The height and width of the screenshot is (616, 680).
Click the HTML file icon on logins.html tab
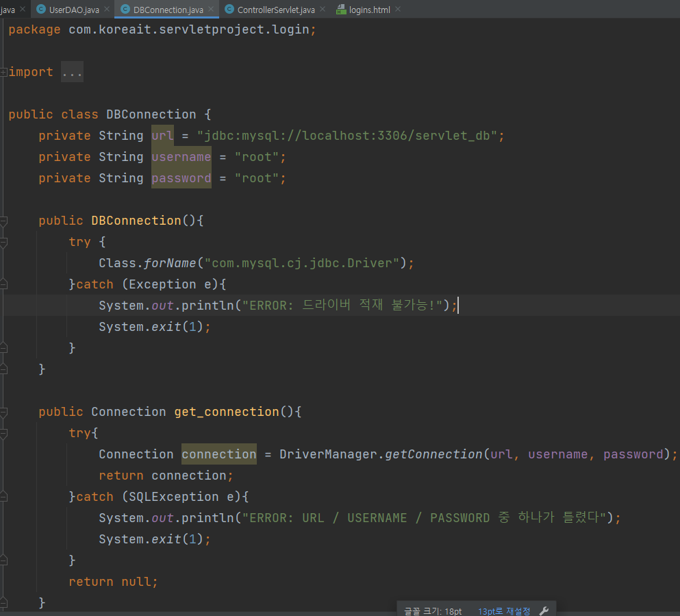pyautogui.click(x=341, y=9)
